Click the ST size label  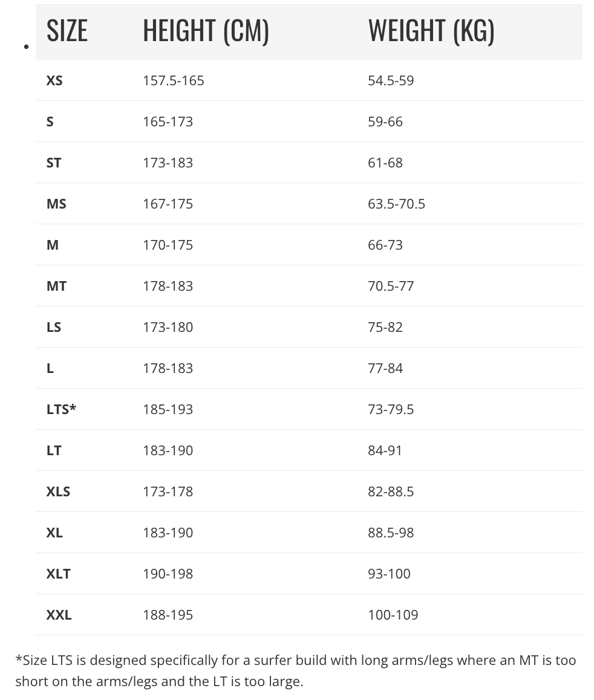[54, 163]
